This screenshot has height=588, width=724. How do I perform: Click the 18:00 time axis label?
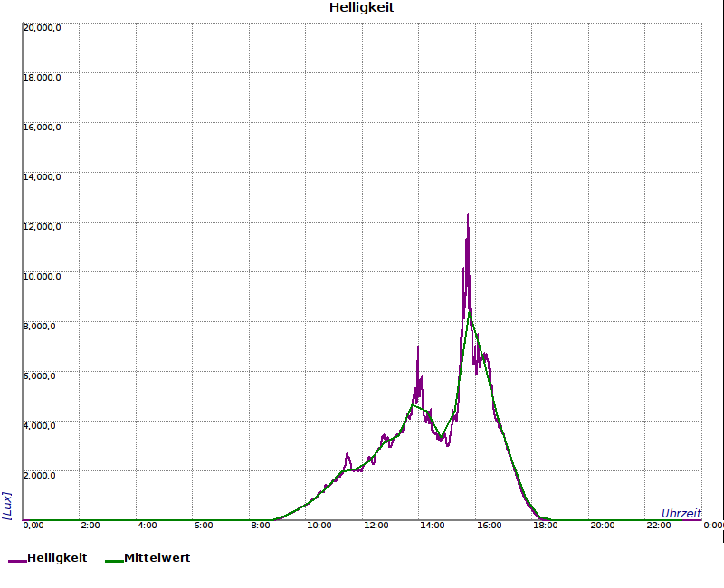546,526
